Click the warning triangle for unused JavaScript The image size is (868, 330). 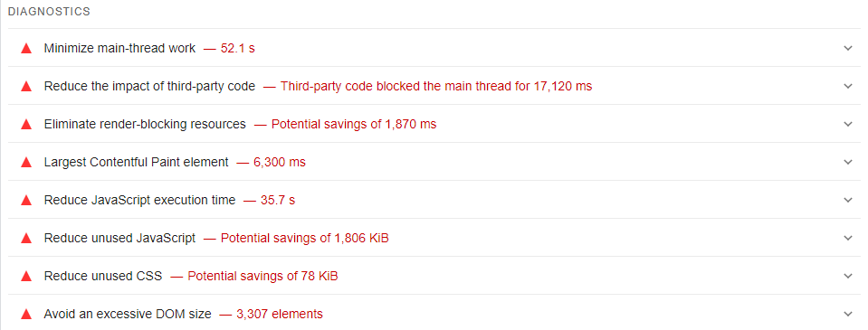coord(26,239)
